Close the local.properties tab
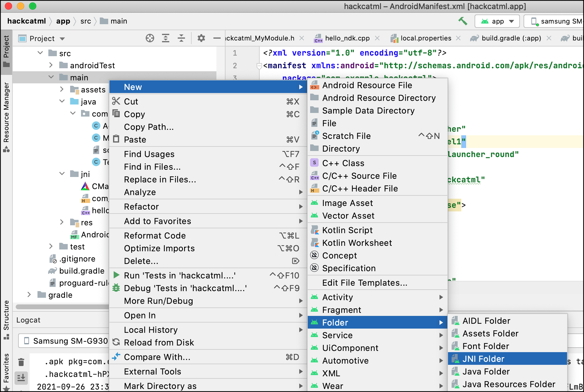 (458, 38)
